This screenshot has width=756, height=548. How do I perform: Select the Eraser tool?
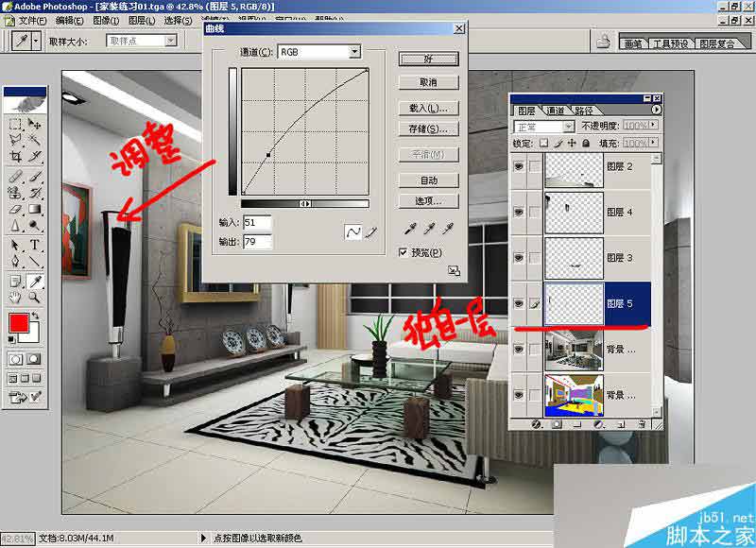pyautogui.click(x=15, y=209)
